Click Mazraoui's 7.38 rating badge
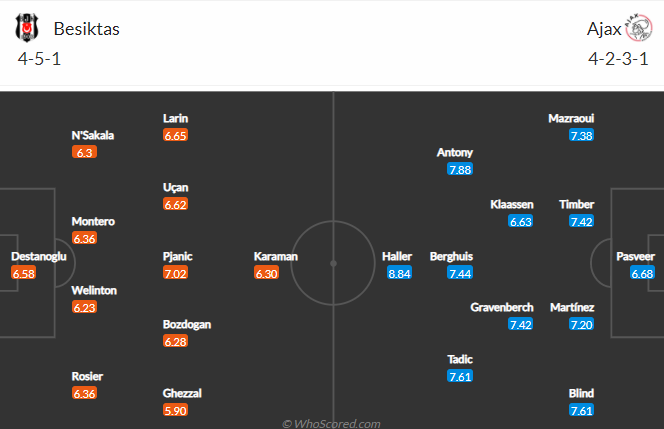This screenshot has width=664, height=429. 581,136
